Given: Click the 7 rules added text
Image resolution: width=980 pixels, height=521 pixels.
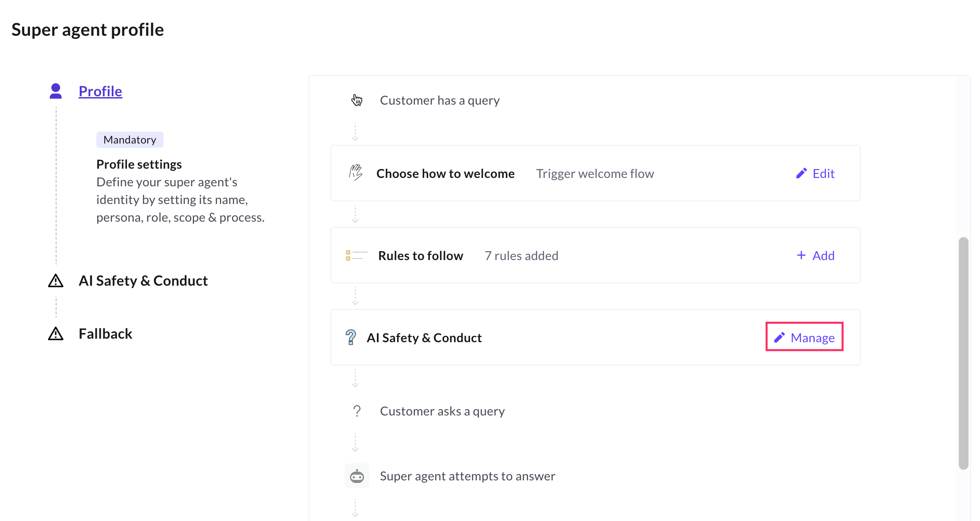Looking at the screenshot, I should pos(521,256).
